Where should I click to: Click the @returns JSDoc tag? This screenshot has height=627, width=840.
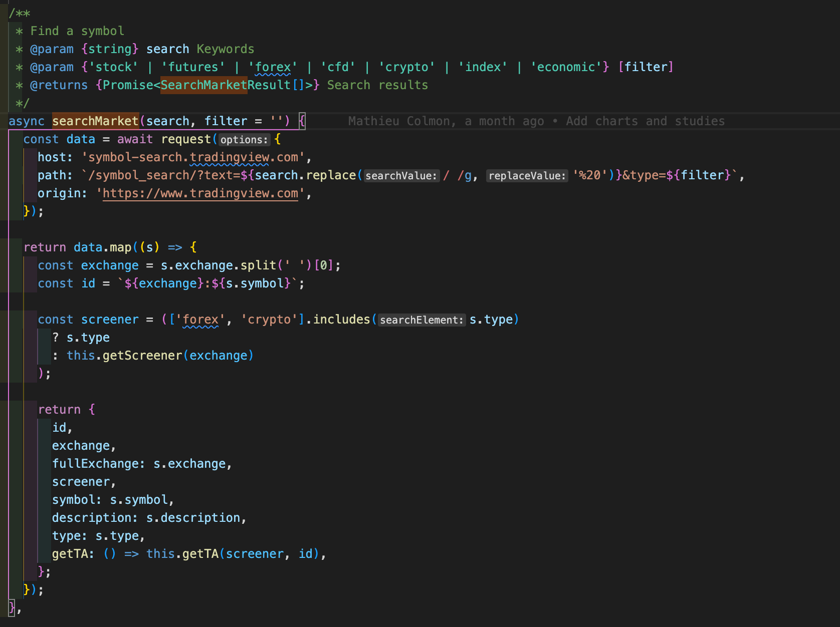point(59,85)
